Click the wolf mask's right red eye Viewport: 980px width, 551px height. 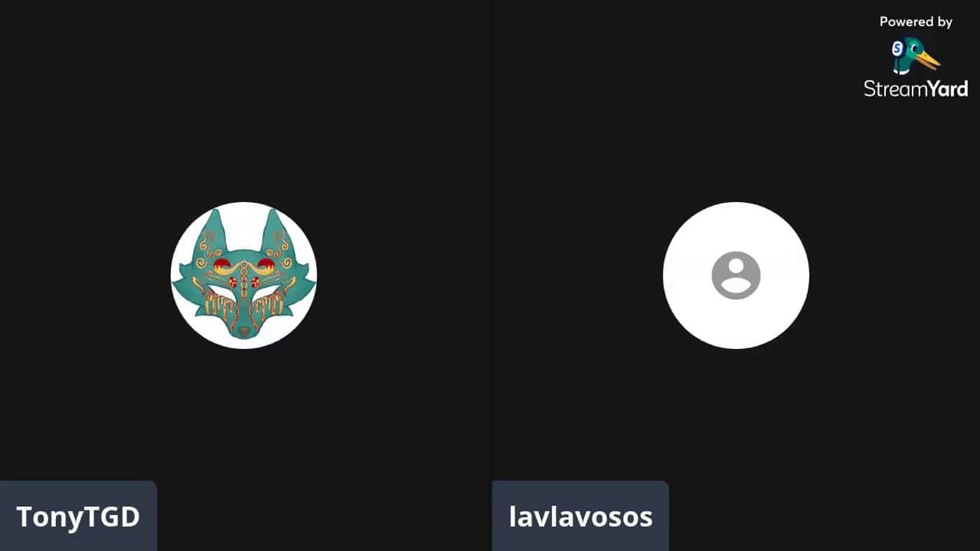[266, 266]
